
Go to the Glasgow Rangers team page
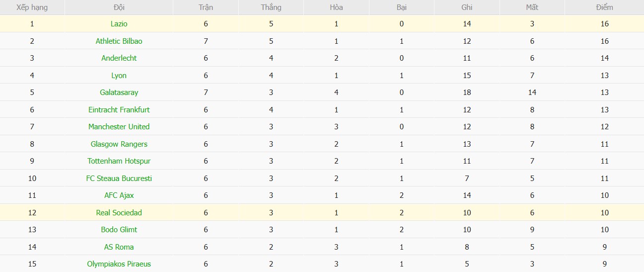(119, 144)
